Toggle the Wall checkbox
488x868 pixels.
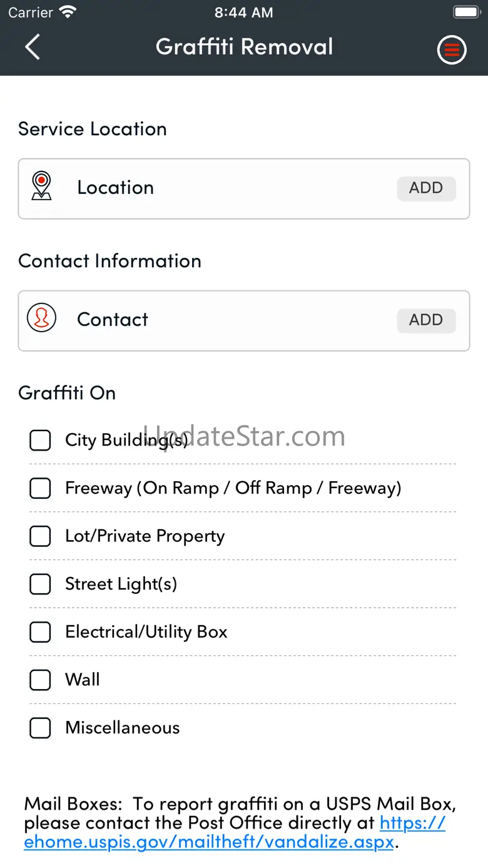(40, 680)
